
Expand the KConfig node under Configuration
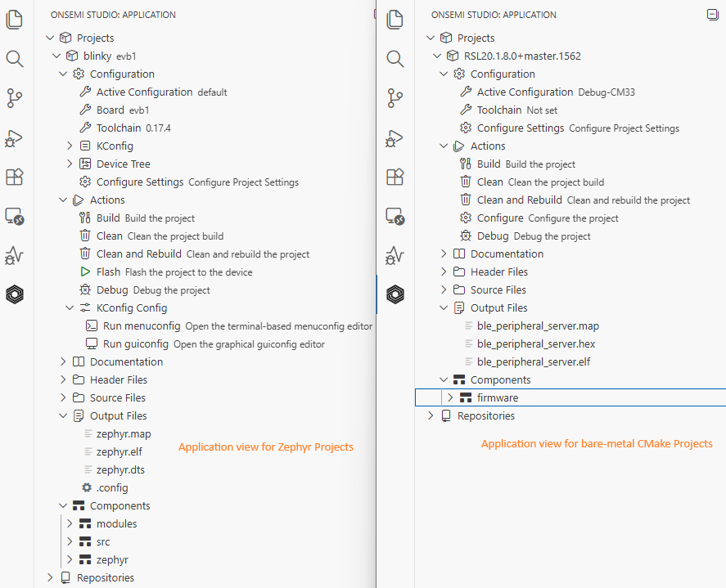(x=70, y=146)
